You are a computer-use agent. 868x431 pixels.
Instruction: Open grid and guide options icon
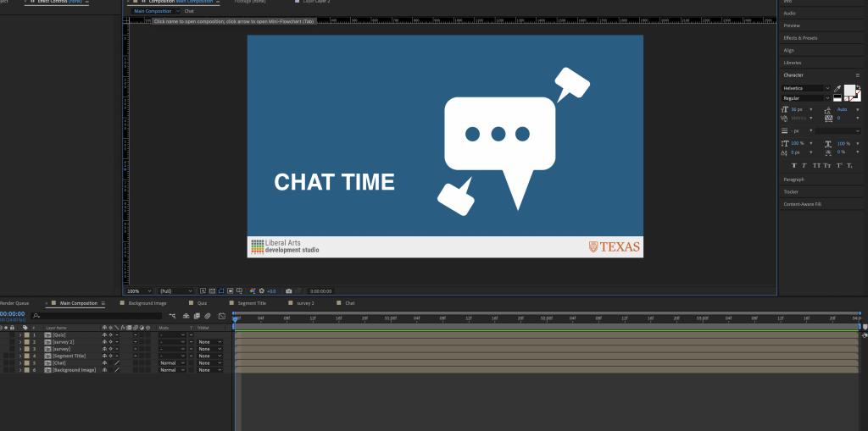[239, 291]
